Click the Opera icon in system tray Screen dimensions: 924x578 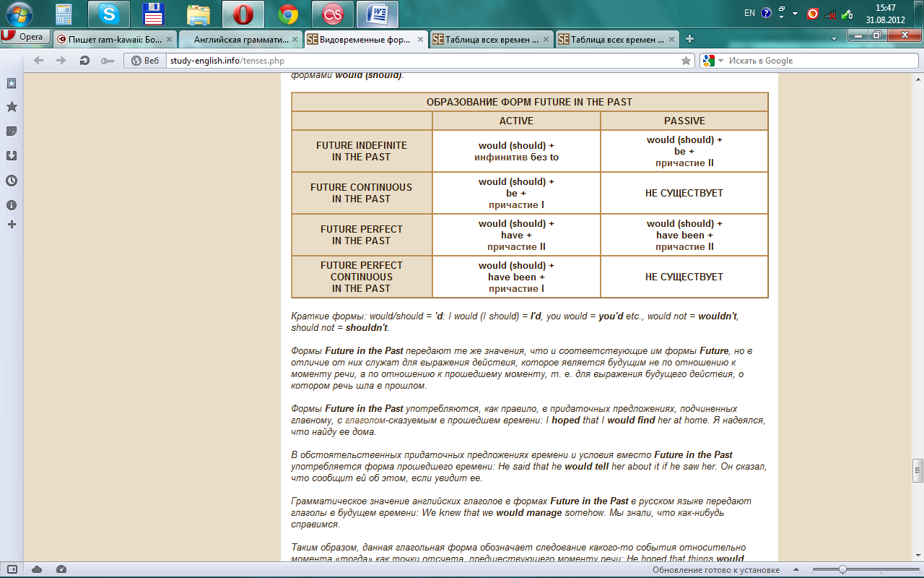(x=813, y=14)
